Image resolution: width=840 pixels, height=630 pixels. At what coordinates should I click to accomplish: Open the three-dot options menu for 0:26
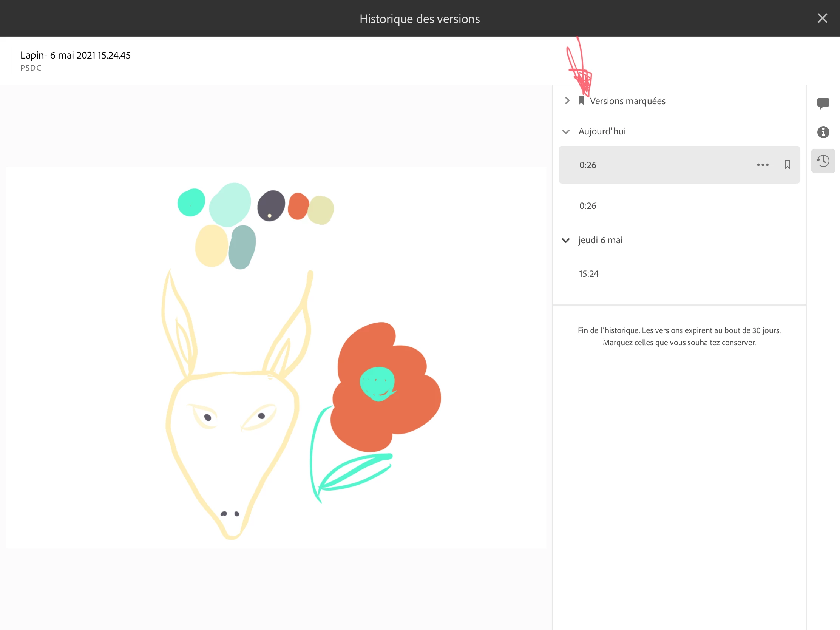tap(763, 165)
